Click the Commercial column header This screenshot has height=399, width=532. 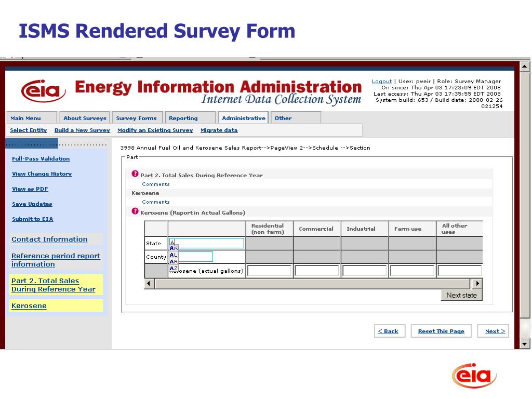(x=316, y=229)
